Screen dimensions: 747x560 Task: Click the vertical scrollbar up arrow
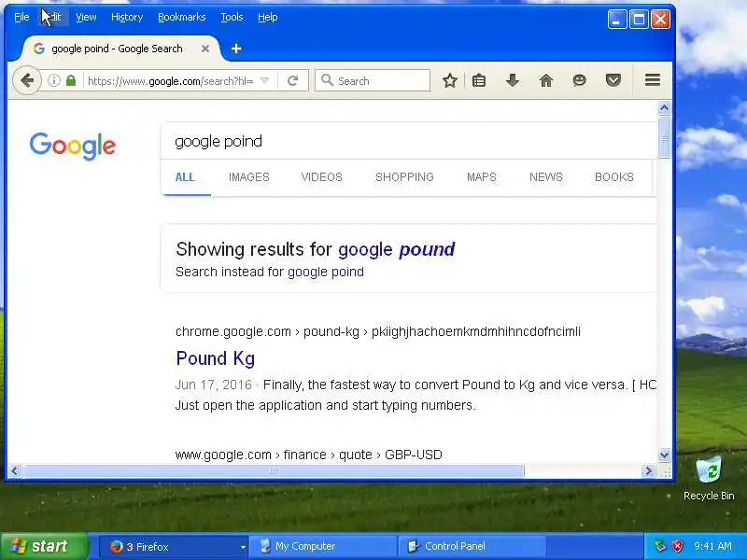tap(665, 108)
